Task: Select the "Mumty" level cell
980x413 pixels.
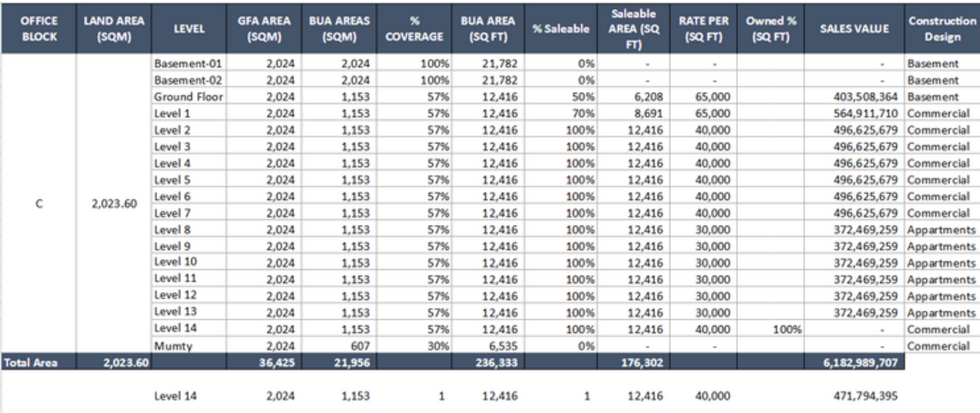Action: [x=188, y=346]
